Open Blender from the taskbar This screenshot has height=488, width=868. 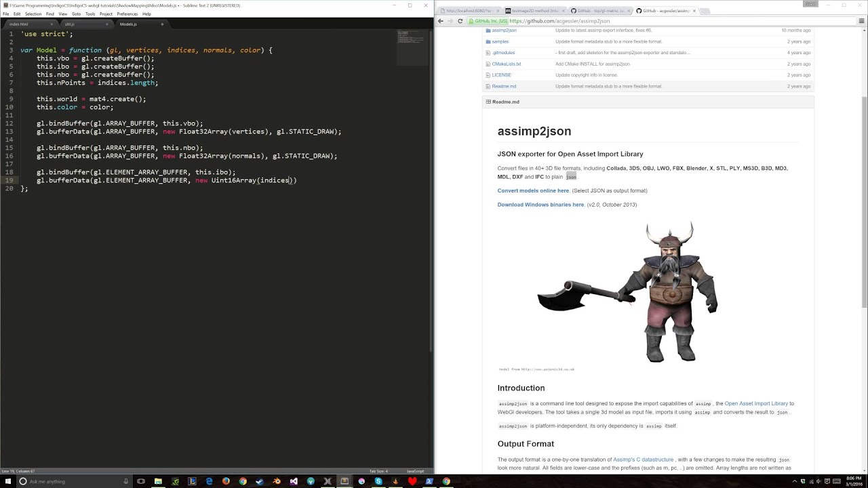(x=277, y=481)
